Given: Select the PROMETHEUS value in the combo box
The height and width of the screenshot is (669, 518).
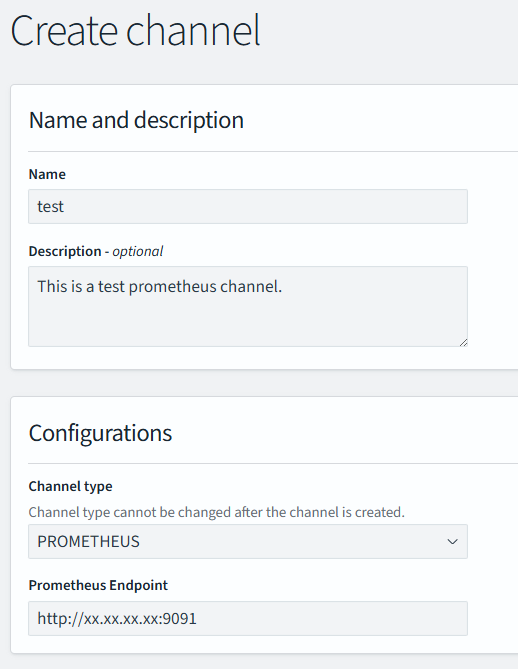Looking at the screenshot, I should pyautogui.click(x=88, y=541).
